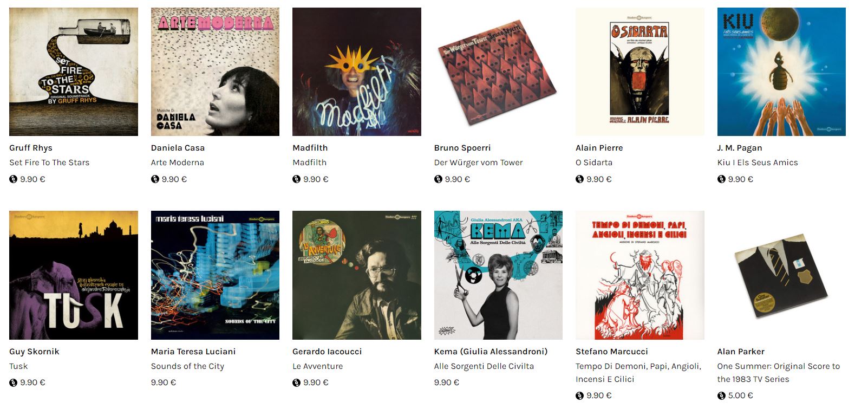The image size is (868, 415).
Task: Click the vinyl icon beside Madfilth price
Action: (x=296, y=179)
